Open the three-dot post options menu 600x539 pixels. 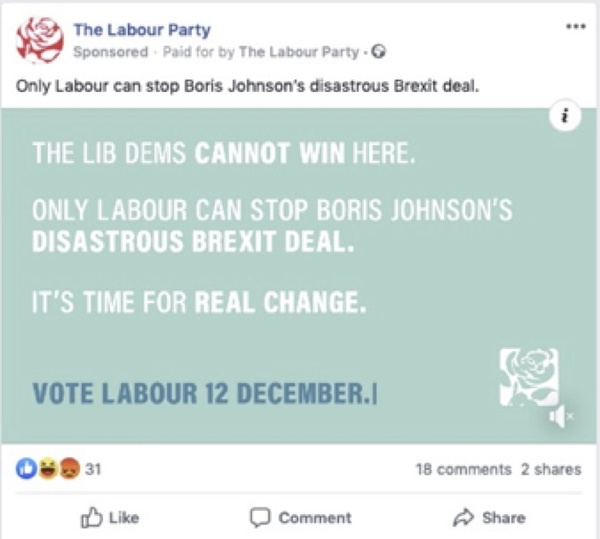(x=575, y=27)
